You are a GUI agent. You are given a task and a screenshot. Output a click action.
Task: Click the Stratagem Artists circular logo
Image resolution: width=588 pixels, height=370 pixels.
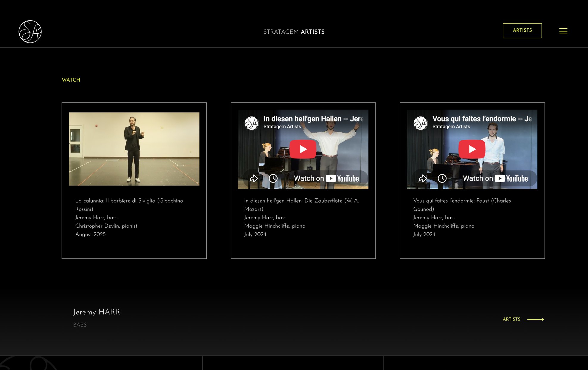[x=30, y=32]
